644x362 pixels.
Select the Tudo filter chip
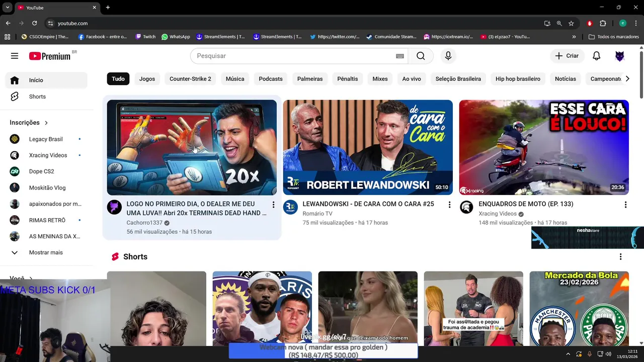click(x=118, y=79)
